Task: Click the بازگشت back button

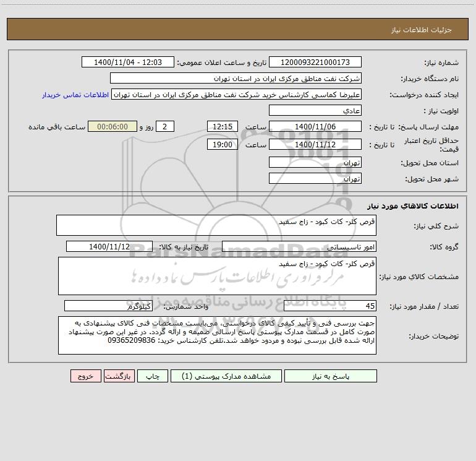Action: pos(119,376)
